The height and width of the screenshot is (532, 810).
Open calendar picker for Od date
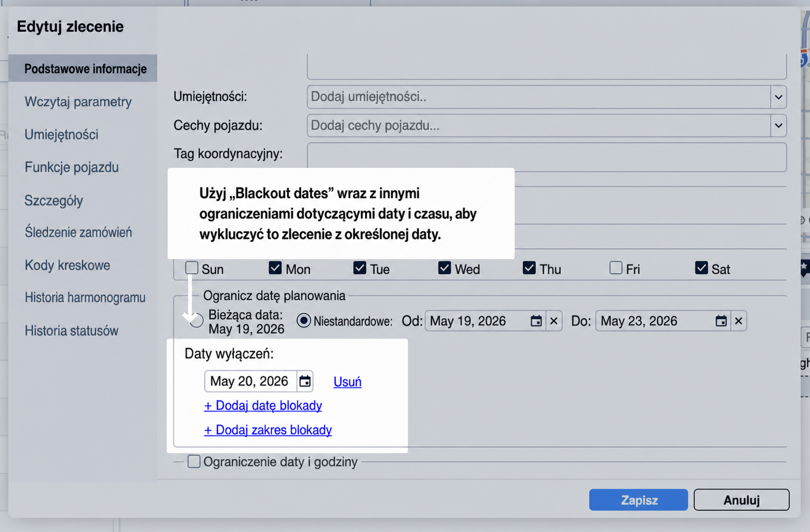coord(536,321)
